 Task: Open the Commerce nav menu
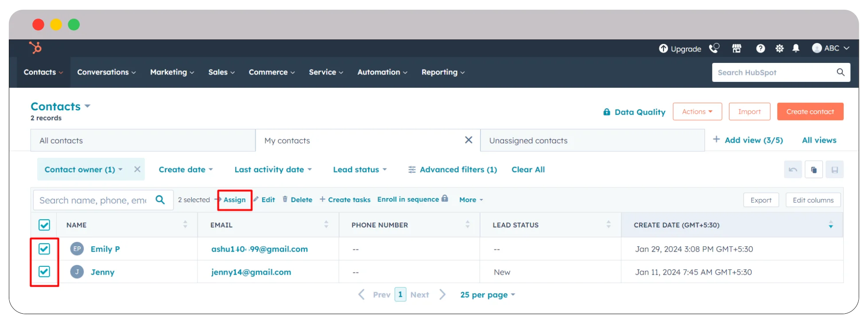click(x=271, y=72)
